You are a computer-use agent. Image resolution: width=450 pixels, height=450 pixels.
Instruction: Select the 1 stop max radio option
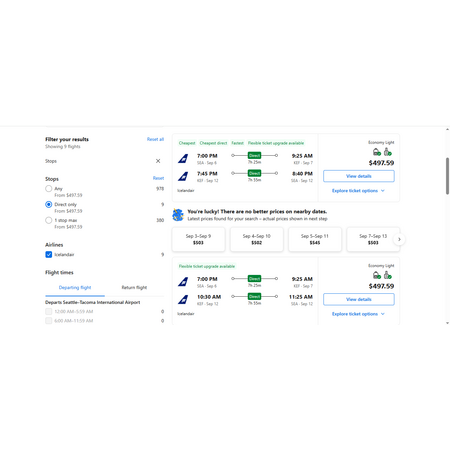[49, 220]
